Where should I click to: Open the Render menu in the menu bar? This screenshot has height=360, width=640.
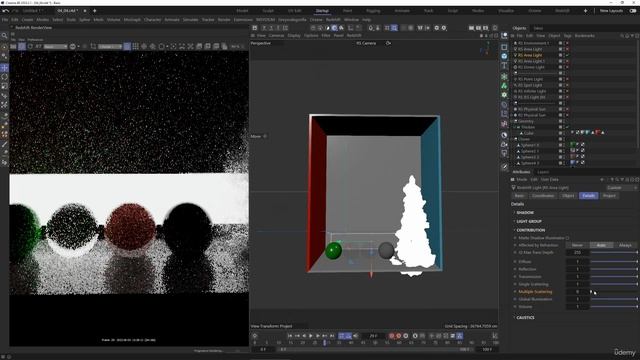coord(224,20)
